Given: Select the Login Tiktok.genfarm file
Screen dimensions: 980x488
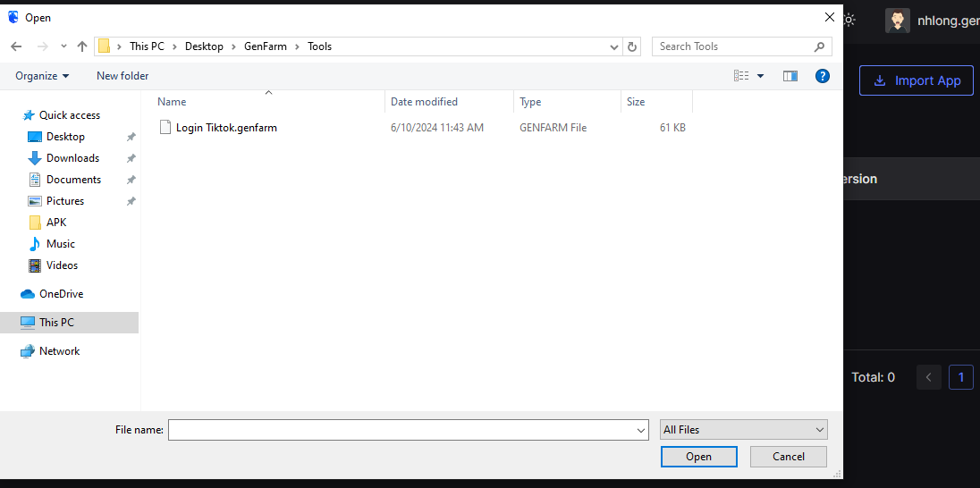Looking at the screenshot, I should click(226, 128).
